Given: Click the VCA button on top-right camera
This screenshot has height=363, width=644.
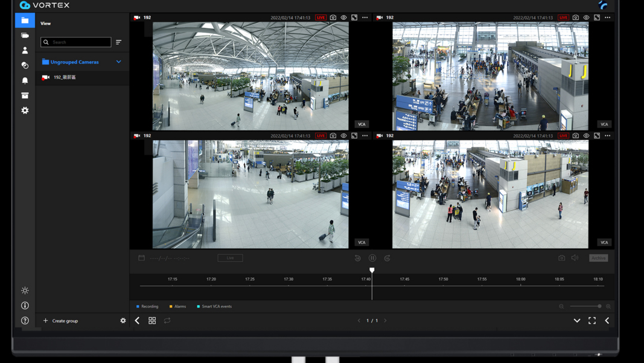Looking at the screenshot, I should [604, 124].
